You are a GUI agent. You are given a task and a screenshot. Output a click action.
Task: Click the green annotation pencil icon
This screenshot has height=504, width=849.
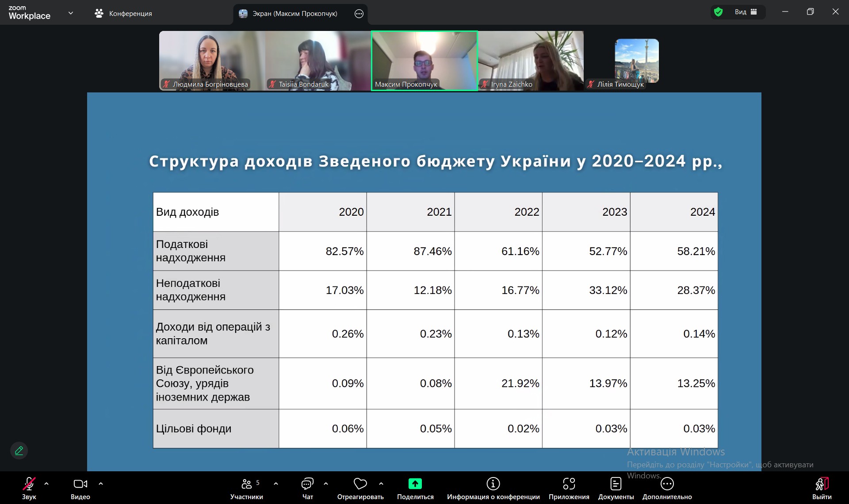pos(19,451)
